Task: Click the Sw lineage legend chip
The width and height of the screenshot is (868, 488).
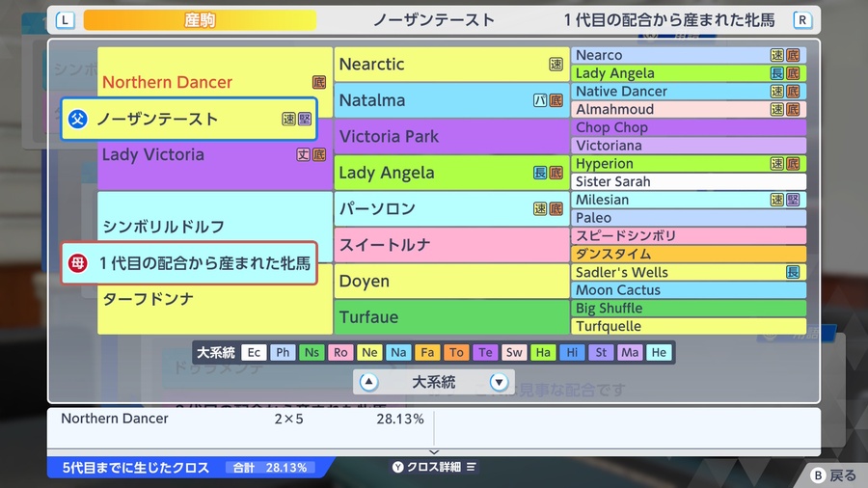Action: coord(514,352)
